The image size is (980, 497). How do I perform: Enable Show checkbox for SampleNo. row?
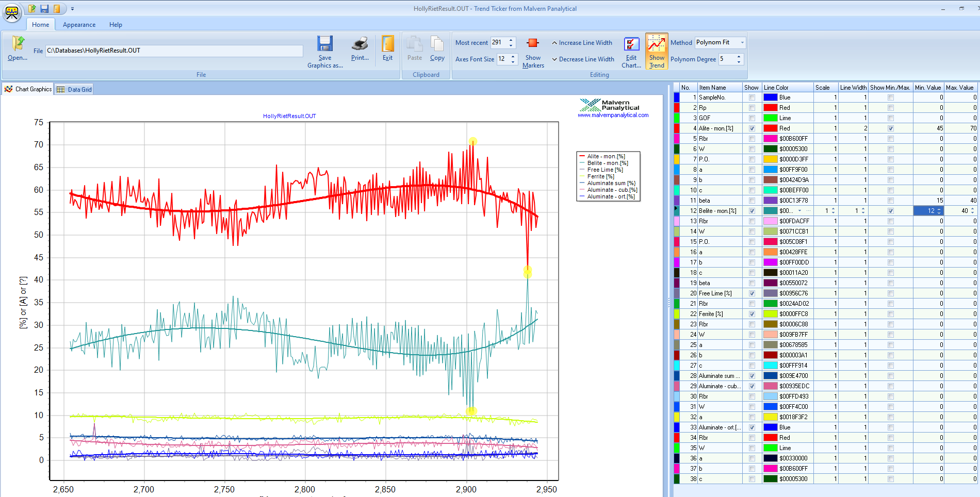pyautogui.click(x=752, y=97)
